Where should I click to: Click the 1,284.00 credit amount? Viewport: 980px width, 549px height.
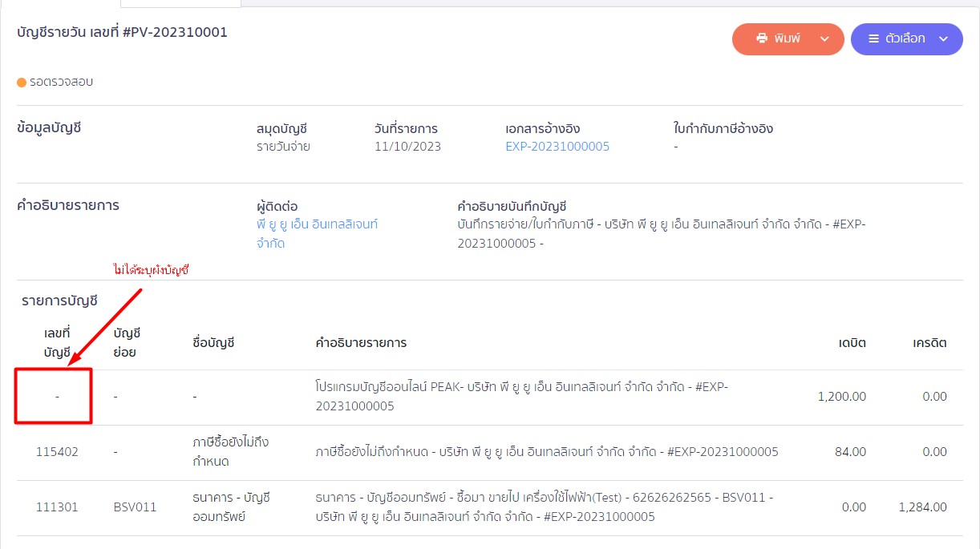click(922, 507)
